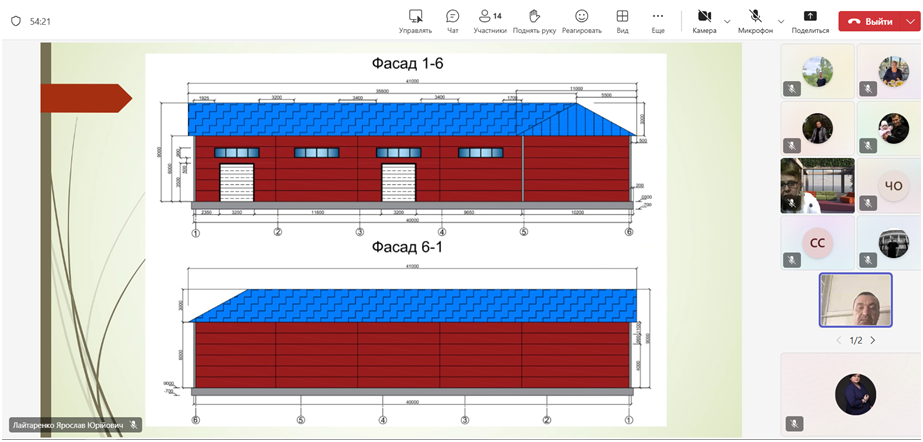Image resolution: width=923 pixels, height=442 pixels.
Task: Go to previous participants page
Action: (838, 340)
